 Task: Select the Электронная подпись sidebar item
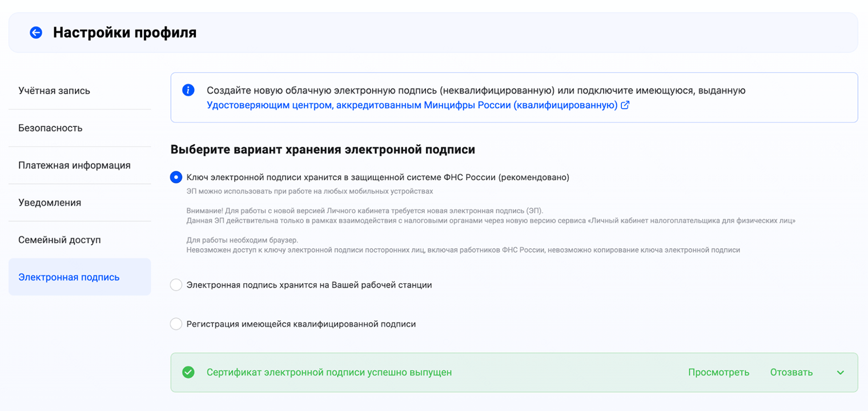(x=70, y=276)
